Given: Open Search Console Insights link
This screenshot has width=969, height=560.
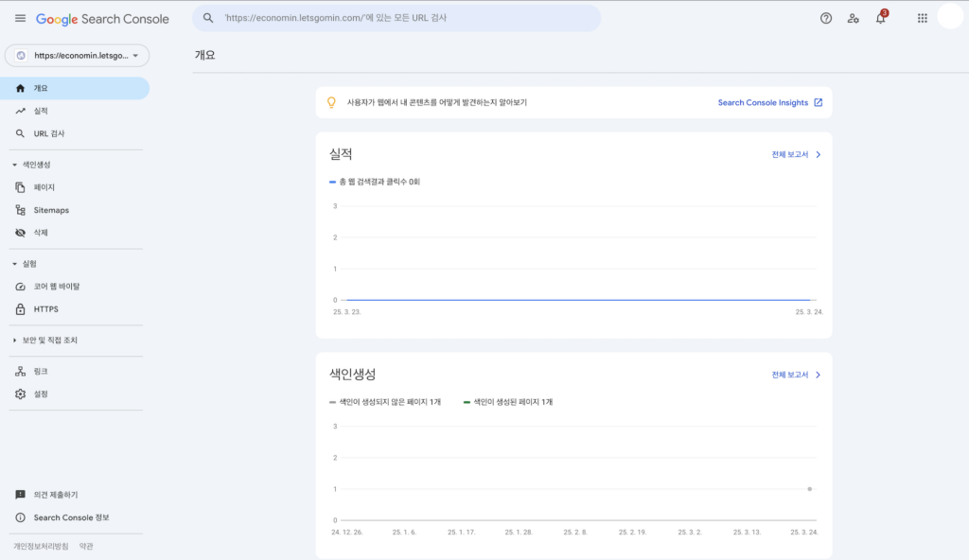Looking at the screenshot, I should click(x=763, y=102).
